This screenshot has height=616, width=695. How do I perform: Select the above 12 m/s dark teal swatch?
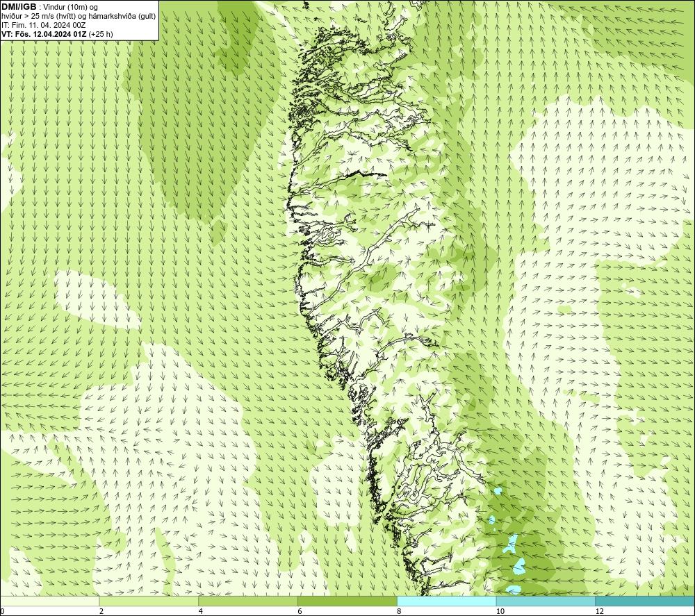[x=646, y=601]
